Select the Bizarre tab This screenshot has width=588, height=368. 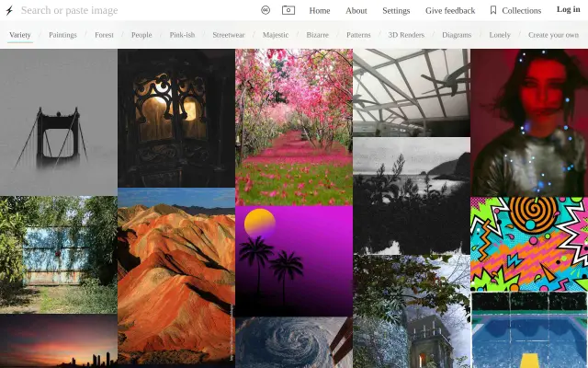(x=317, y=35)
